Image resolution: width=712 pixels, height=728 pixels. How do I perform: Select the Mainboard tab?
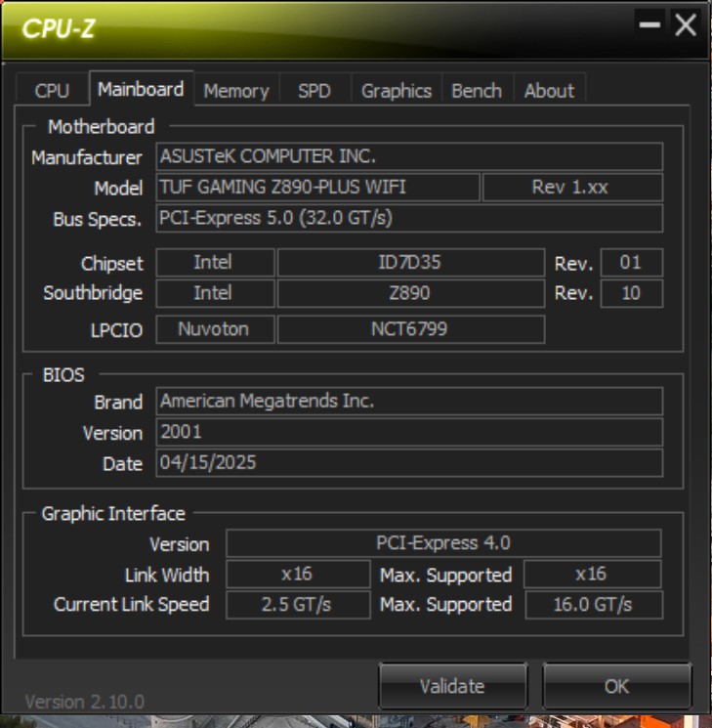tap(141, 89)
